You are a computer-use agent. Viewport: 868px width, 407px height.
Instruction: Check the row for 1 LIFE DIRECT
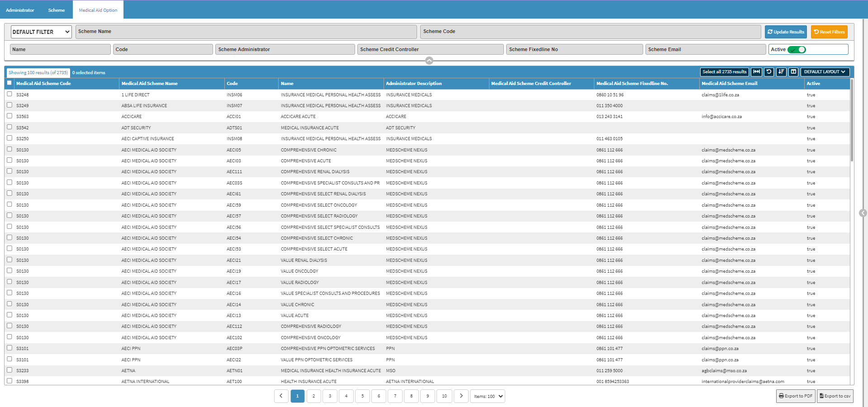click(9, 94)
